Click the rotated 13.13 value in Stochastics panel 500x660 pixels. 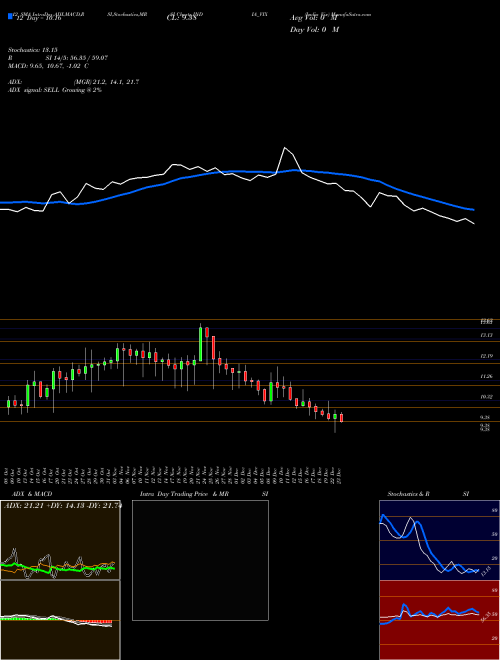coord(486,571)
